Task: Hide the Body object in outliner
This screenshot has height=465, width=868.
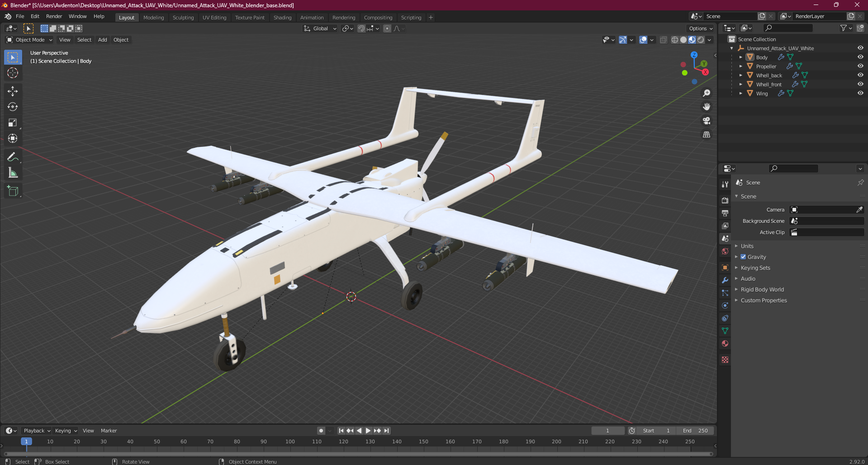Action: [x=860, y=57]
